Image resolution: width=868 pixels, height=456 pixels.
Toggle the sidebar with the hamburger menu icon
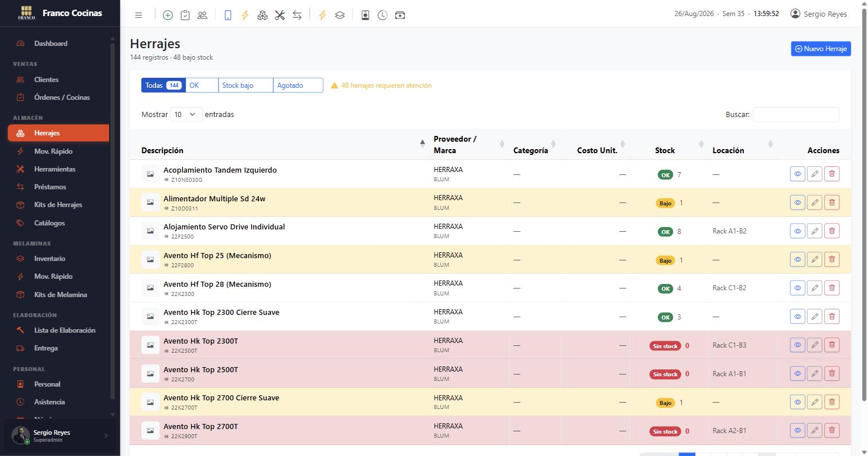click(138, 15)
